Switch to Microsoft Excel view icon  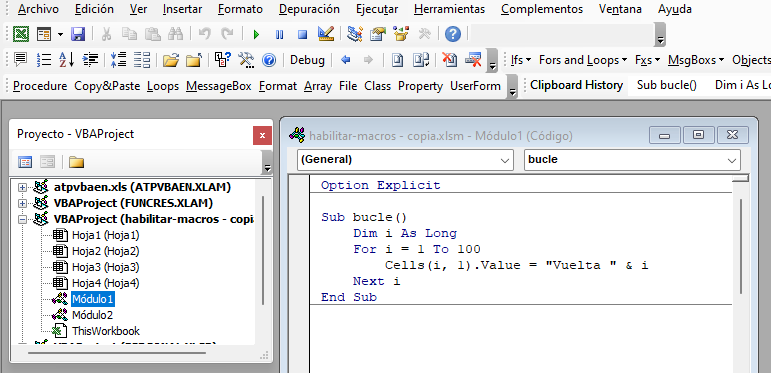21,34
